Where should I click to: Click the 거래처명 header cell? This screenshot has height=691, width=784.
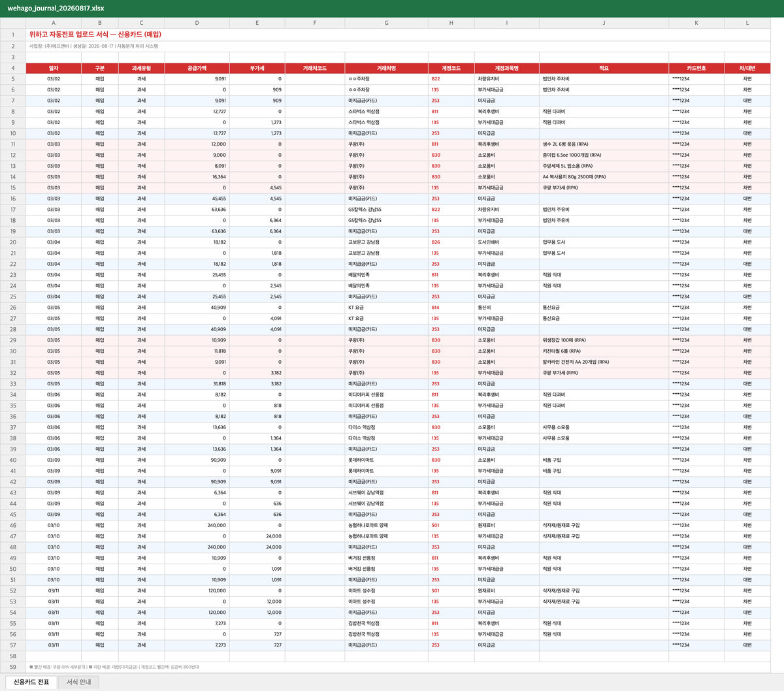(386, 68)
